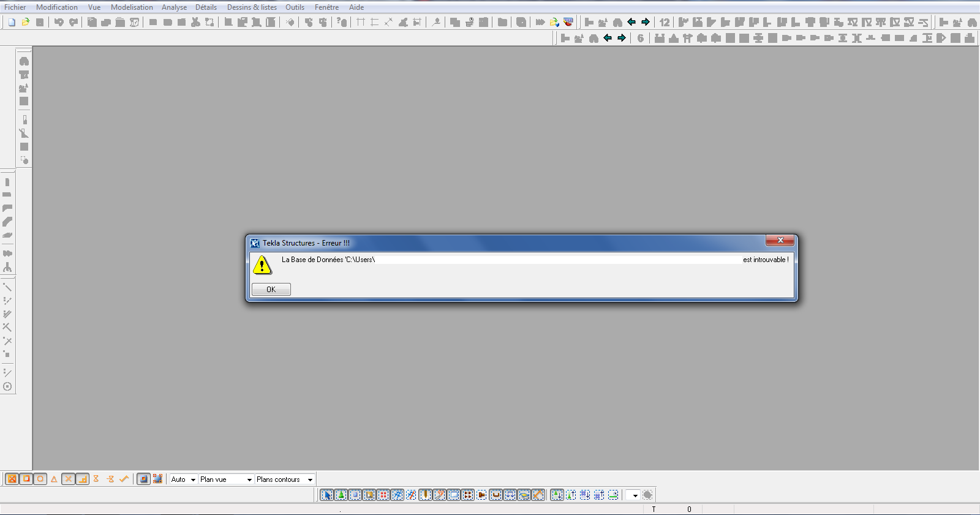Click the "T" status bar entry
This screenshot has width=980, height=515.
click(654, 509)
